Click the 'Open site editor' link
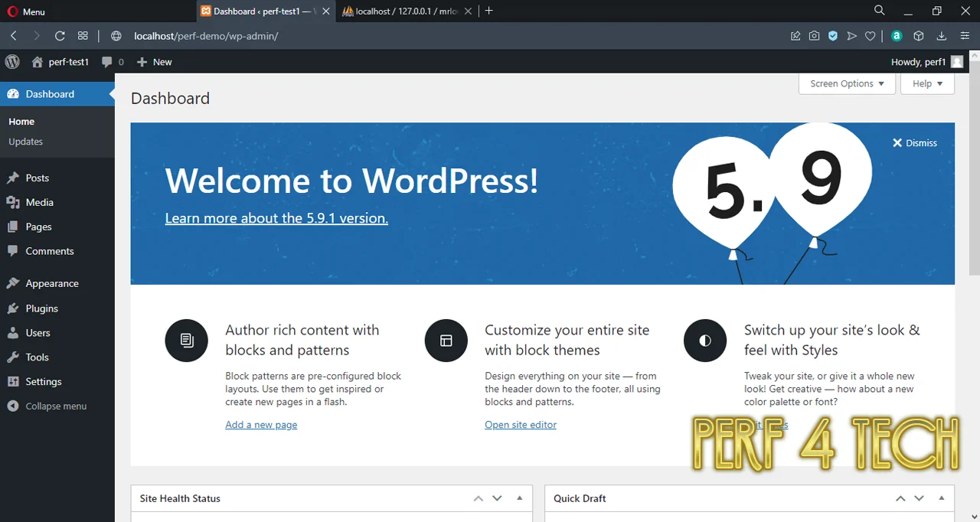The width and height of the screenshot is (980, 522). [521, 425]
